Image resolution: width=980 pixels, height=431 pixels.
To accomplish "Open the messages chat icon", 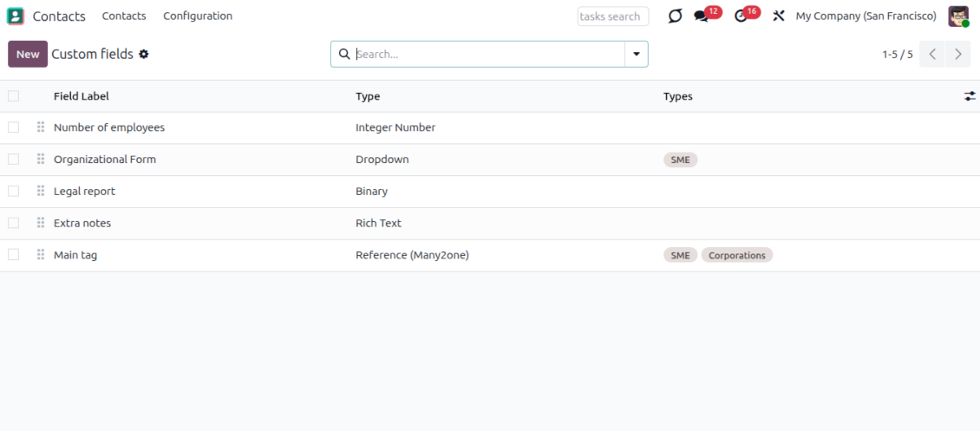I will [x=702, y=16].
